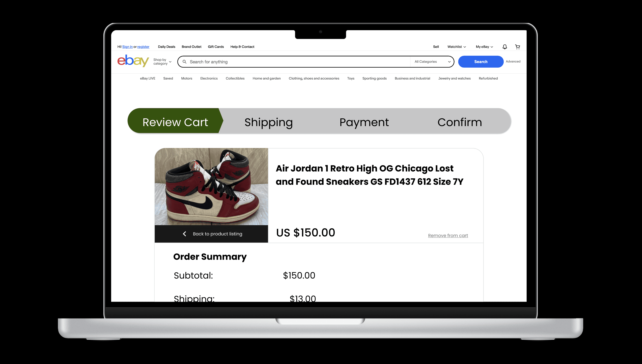
Task: Open the notifications bell icon
Action: 504,47
